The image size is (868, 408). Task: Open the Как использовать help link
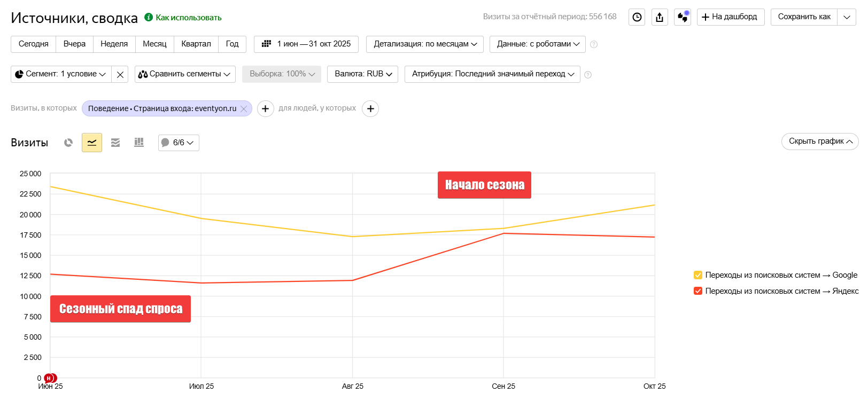tap(188, 18)
